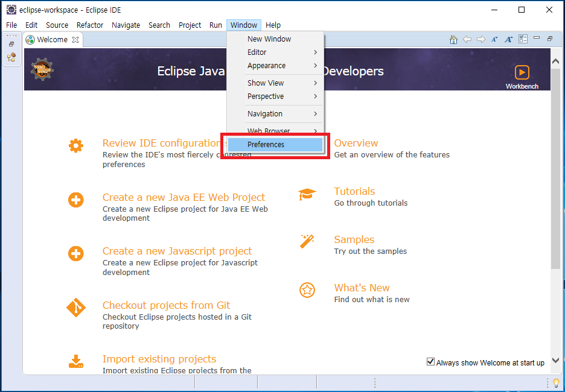Click the Customize page icon
Viewport: 565px width, 392px height.
tap(523, 39)
